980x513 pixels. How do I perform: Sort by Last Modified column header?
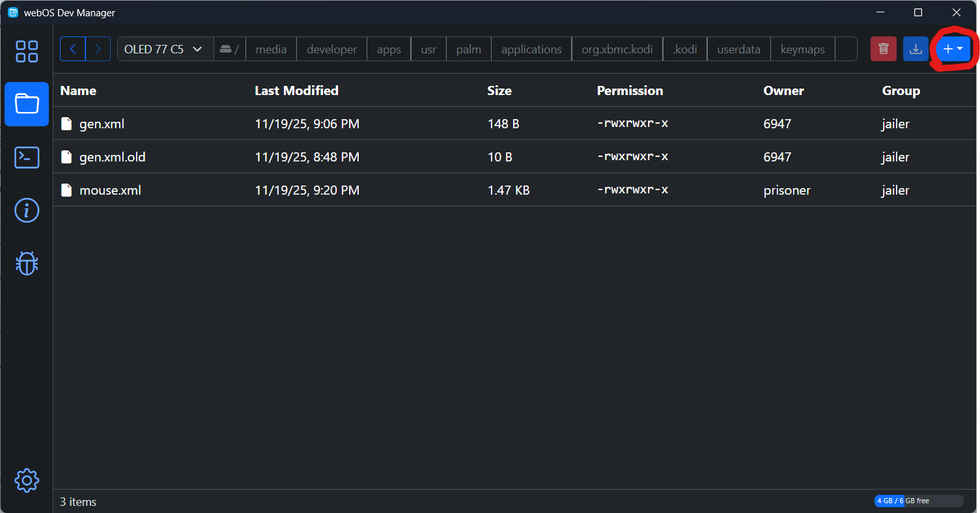click(x=296, y=90)
